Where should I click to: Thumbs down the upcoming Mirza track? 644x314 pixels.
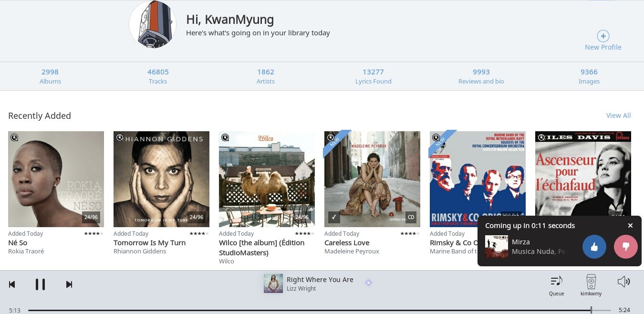(x=625, y=247)
